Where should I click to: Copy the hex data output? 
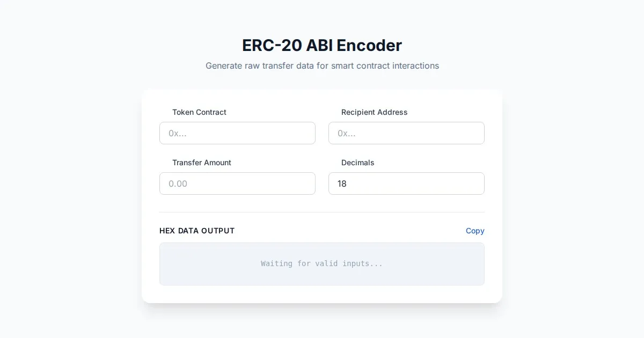coord(475,231)
